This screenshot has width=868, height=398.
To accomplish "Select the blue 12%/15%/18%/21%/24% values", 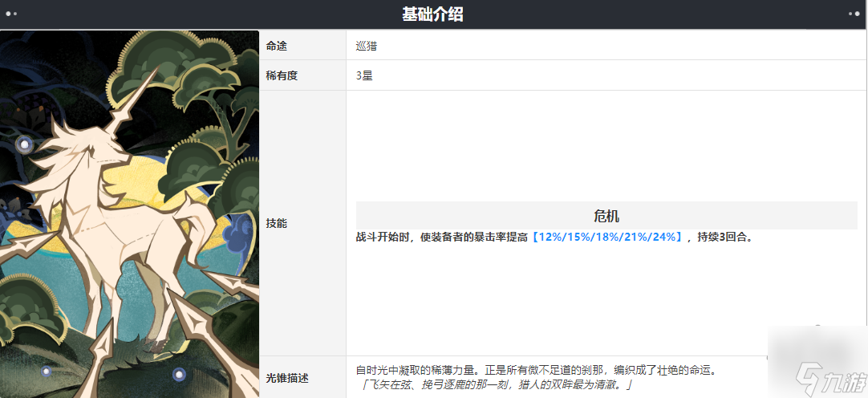I will coord(606,237).
